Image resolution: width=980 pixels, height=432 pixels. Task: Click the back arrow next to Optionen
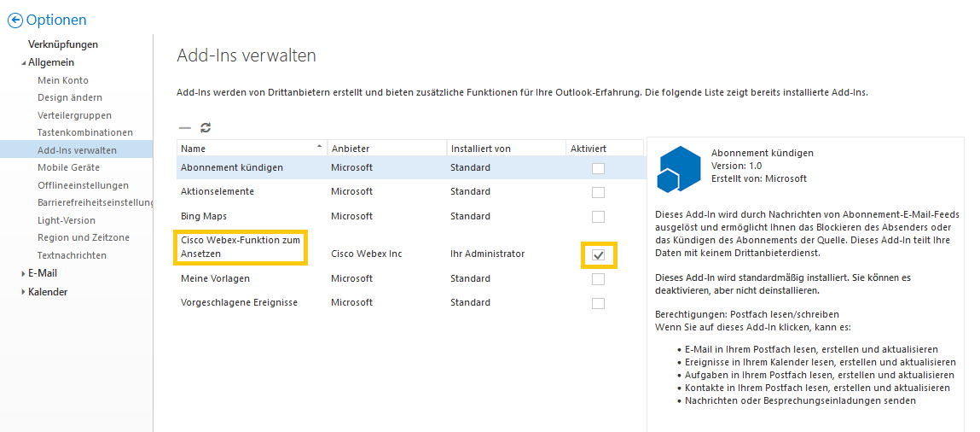point(14,20)
